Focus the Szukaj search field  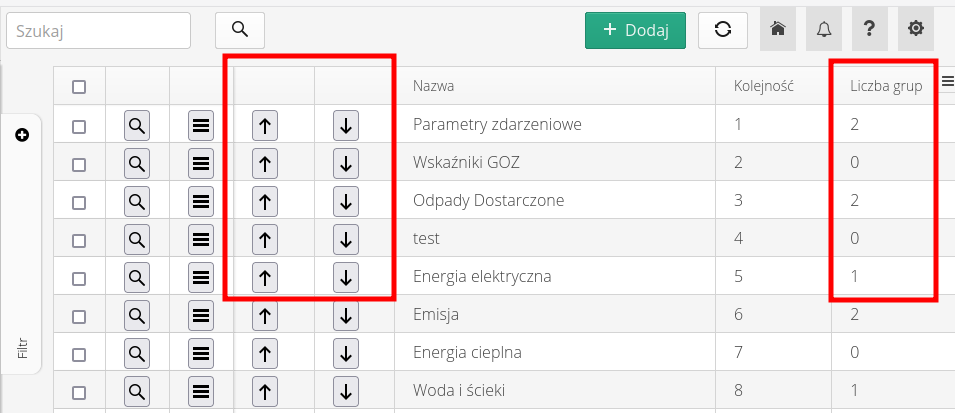click(98, 30)
